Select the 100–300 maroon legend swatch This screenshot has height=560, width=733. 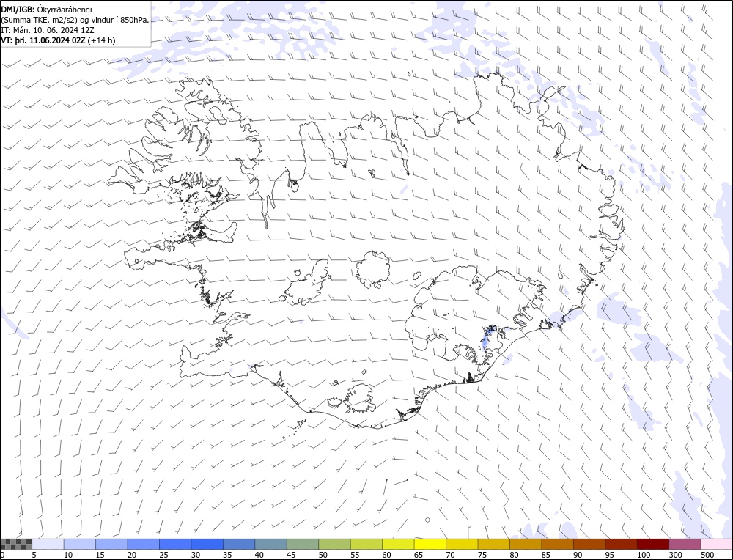652,544
